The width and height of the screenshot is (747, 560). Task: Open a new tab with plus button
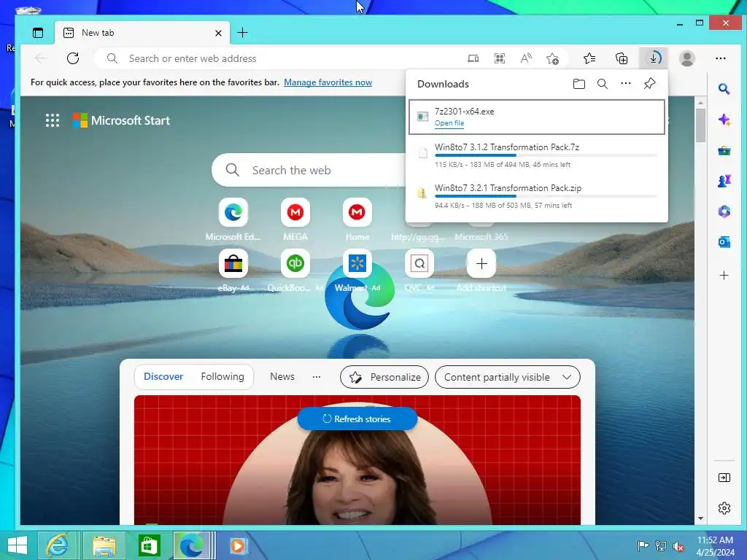[x=242, y=33]
